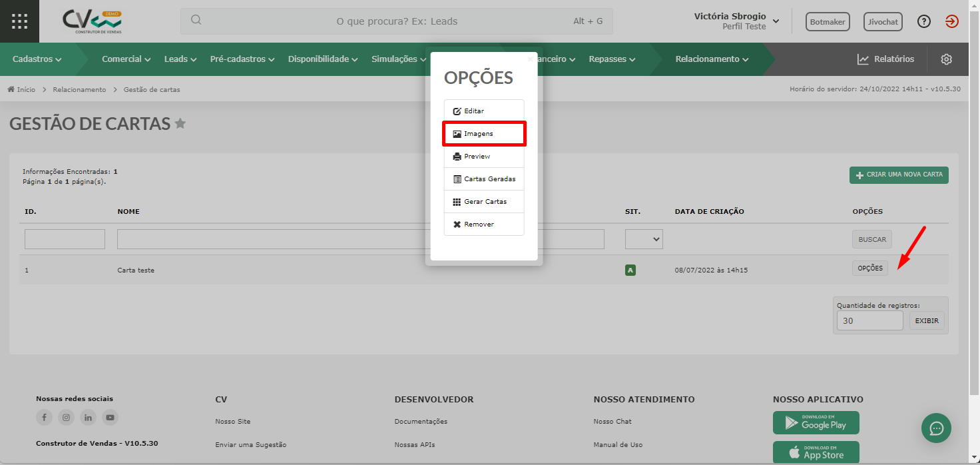This screenshot has height=465, width=980.
Task: Expand the Relacionamento menu
Action: pos(712,59)
